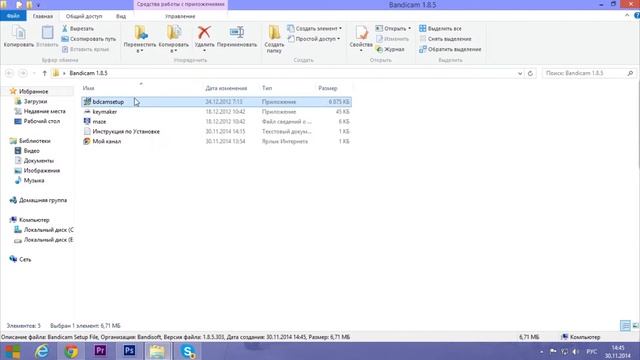Select Инструкция по Установке file

(x=216, y=131)
